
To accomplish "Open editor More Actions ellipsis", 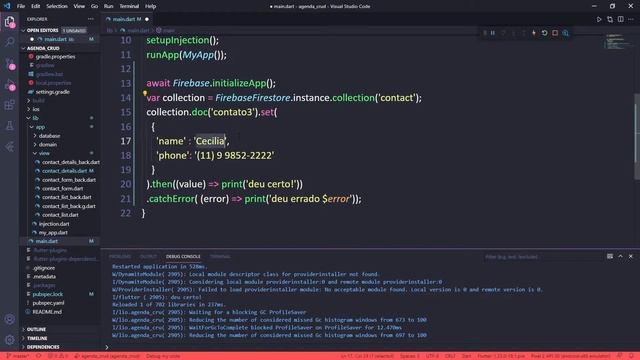I will tap(631, 19).
